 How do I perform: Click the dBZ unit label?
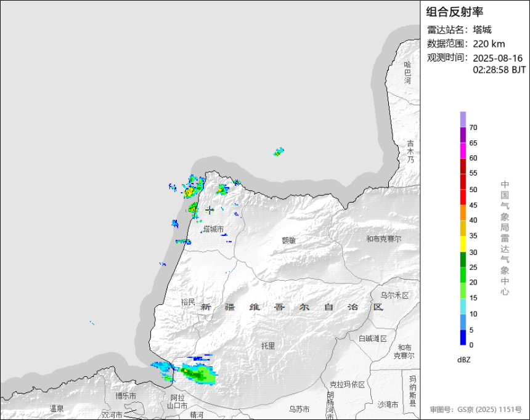click(x=463, y=360)
